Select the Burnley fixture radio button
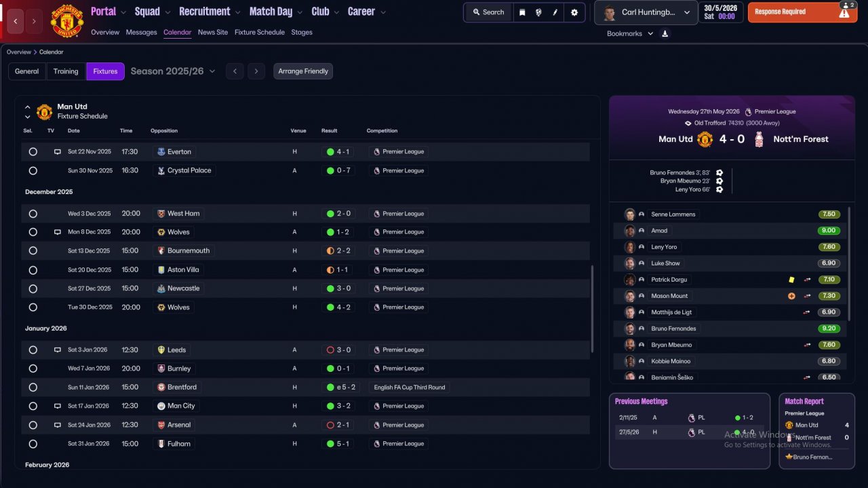Screen dimensions: 868x488 coord(33,369)
